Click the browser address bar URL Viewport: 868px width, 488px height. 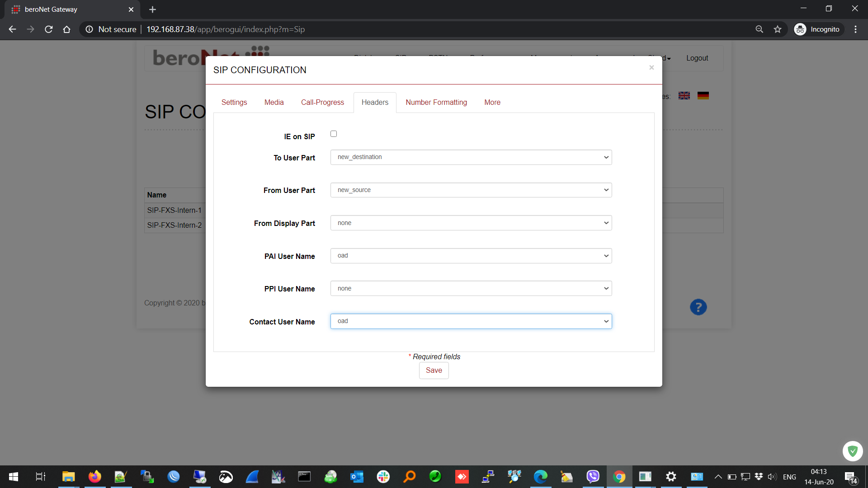coord(226,29)
